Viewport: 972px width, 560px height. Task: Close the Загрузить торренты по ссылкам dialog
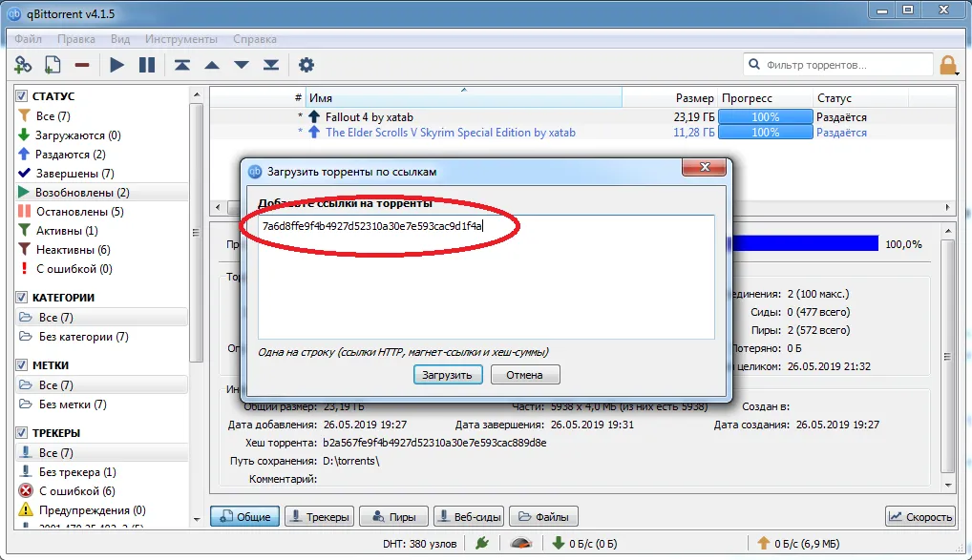tap(705, 167)
